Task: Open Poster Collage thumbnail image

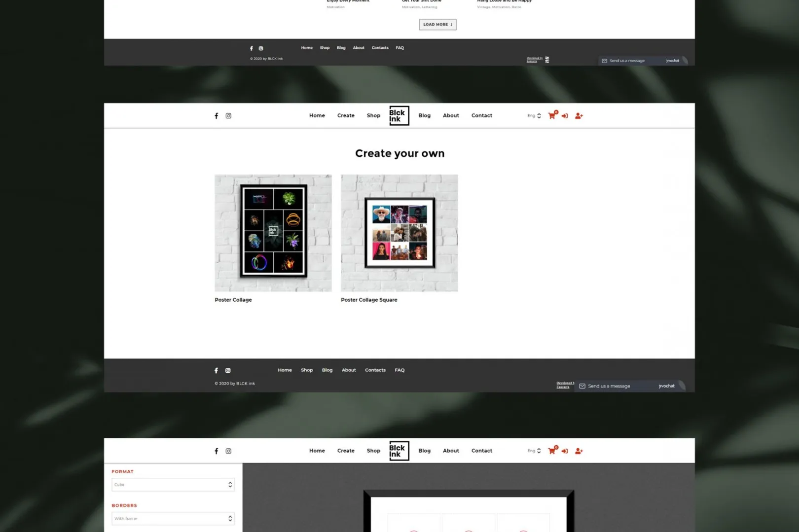Action: pos(273,233)
